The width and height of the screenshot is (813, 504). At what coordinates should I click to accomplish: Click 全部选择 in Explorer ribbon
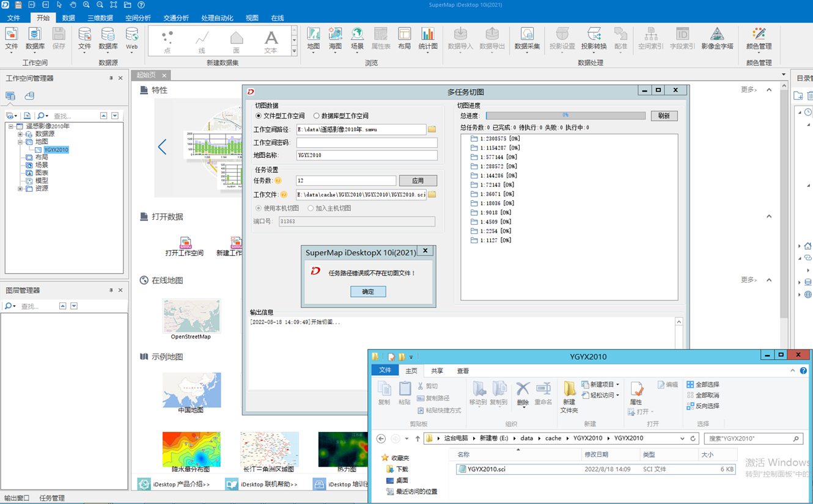tap(702, 385)
